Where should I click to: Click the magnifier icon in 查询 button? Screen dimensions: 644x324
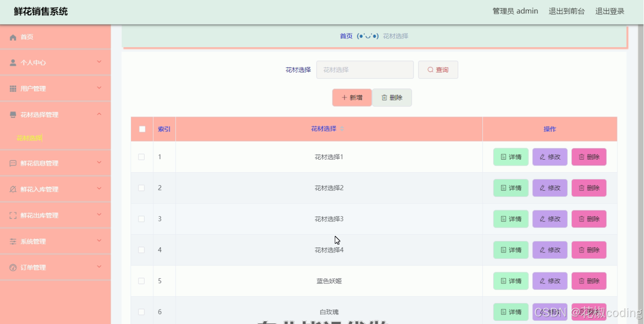(430, 70)
